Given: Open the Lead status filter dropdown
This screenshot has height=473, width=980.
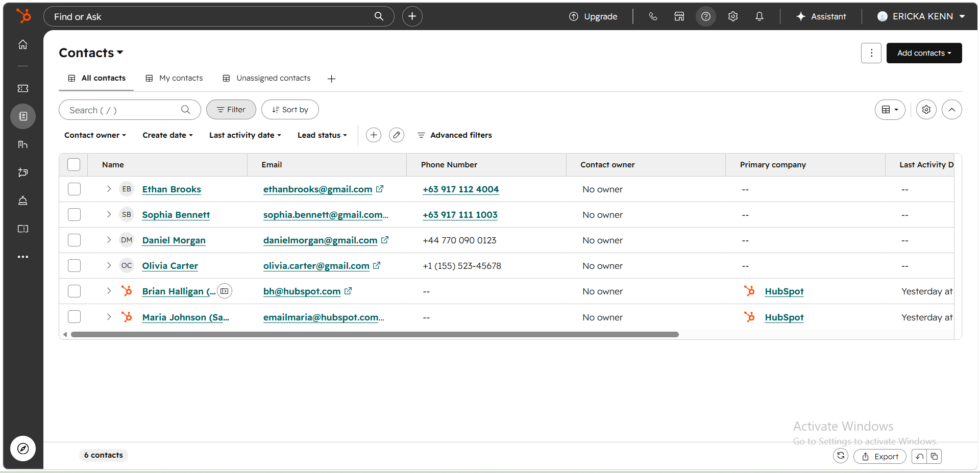Looking at the screenshot, I should tap(322, 135).
